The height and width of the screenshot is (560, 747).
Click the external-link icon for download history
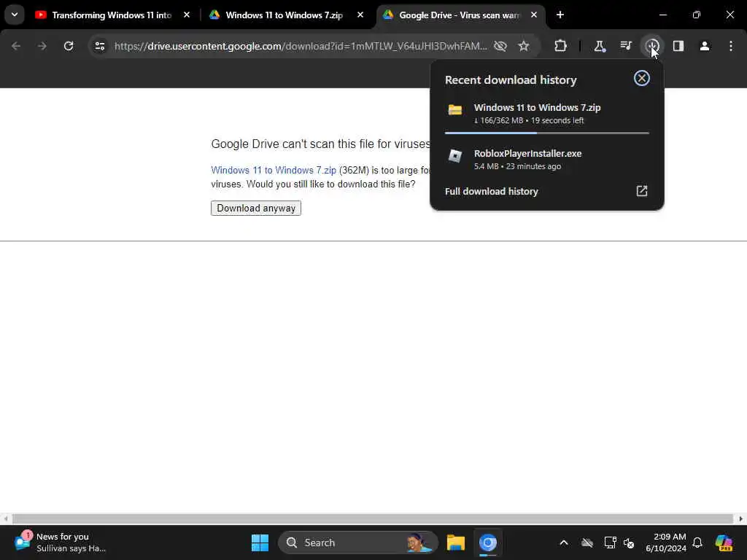click(642, 191)
